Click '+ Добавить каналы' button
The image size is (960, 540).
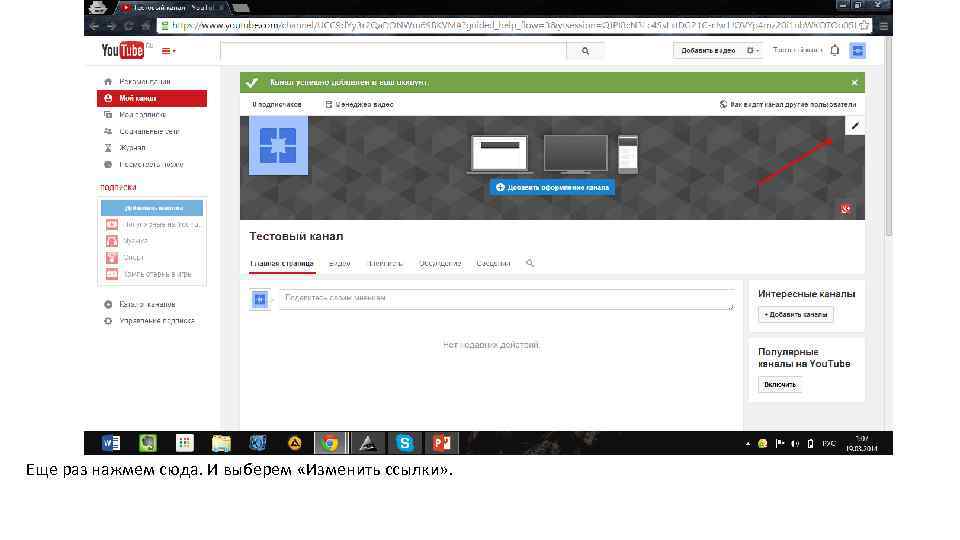795,315
